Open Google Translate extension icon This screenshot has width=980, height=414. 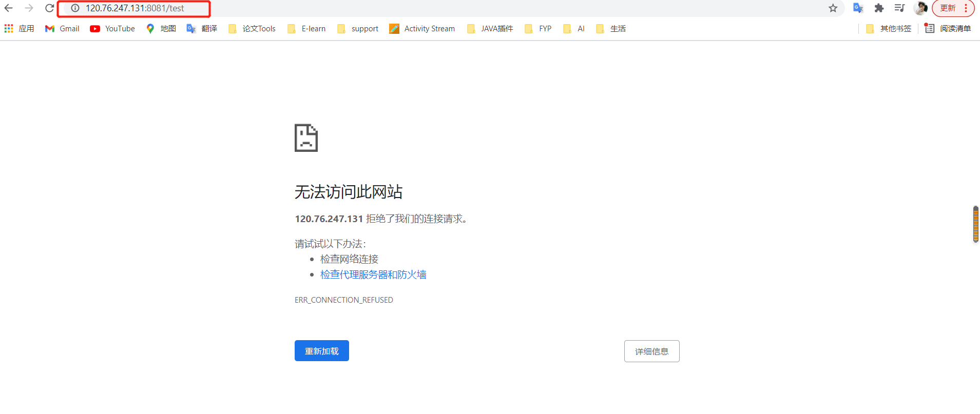(858, 8)
